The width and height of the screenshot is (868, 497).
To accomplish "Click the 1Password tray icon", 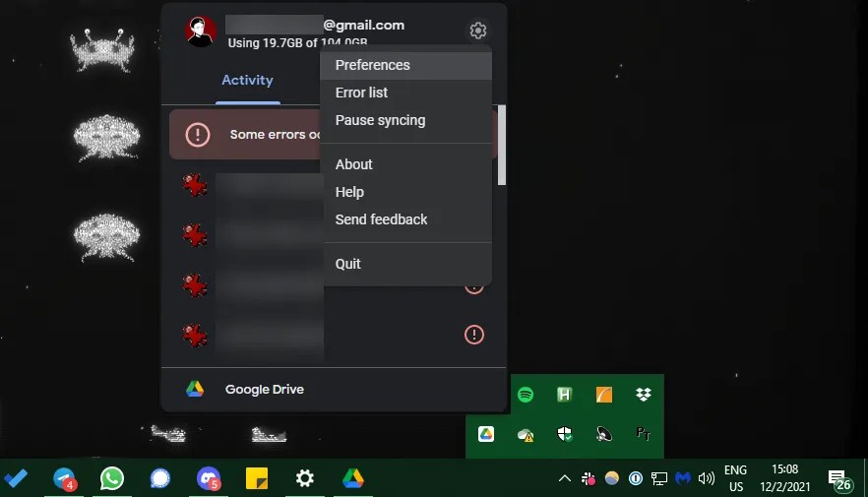I will 636,478.
